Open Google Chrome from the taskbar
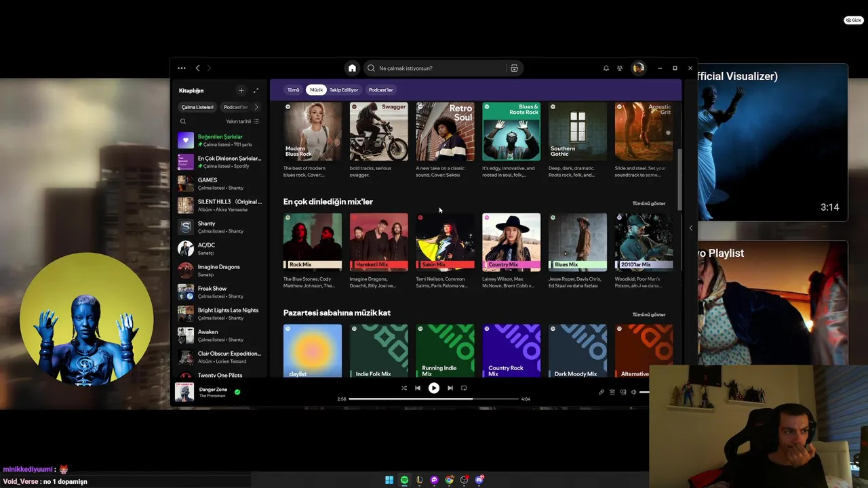The width and height of the screenshot is (868, 488). click(x=450, y=480)
